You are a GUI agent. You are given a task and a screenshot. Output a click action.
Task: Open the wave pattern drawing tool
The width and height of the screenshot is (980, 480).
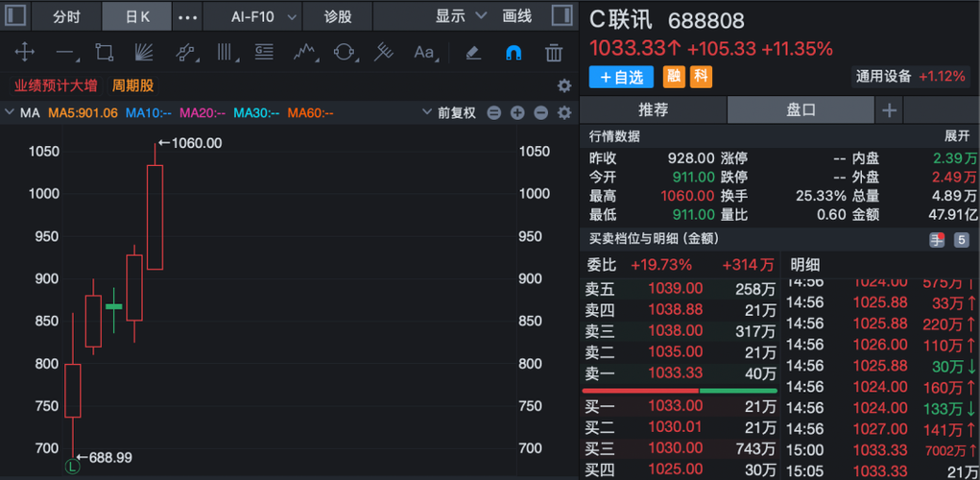pyautogui.click(x=304, y=52)
